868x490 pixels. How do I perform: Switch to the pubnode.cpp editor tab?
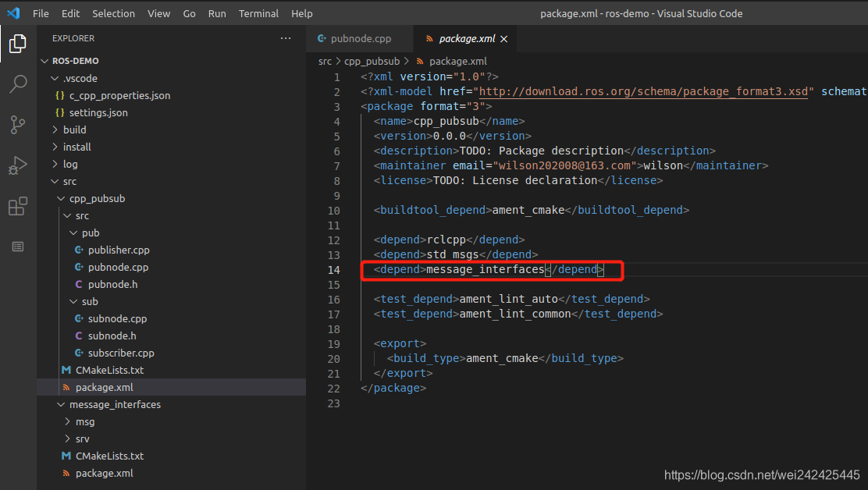coord(360,39)
